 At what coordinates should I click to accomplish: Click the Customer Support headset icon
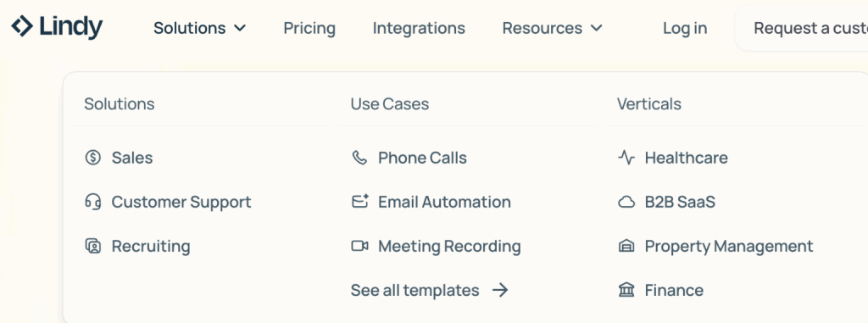93,202
